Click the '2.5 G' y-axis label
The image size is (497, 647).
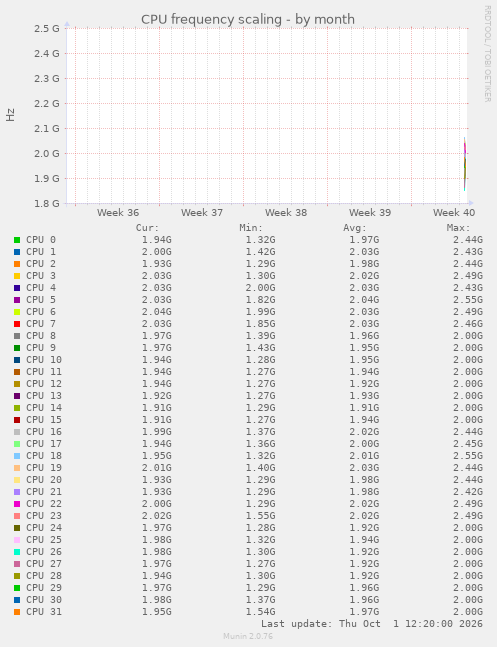pos(46,28)
